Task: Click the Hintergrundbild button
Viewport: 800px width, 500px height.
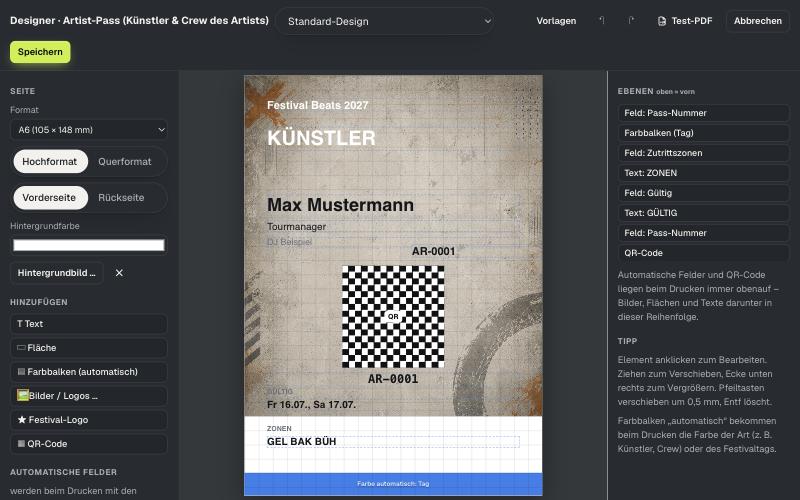Action: click(57, 273)
